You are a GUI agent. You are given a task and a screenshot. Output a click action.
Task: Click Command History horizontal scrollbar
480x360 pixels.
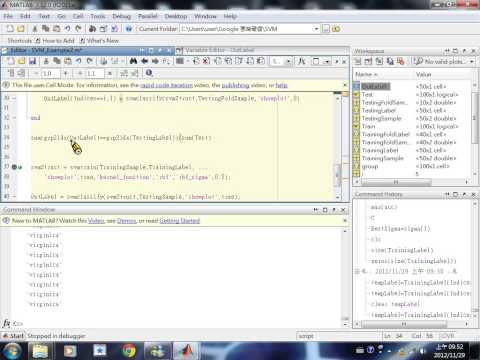click(x=404, y=324)
